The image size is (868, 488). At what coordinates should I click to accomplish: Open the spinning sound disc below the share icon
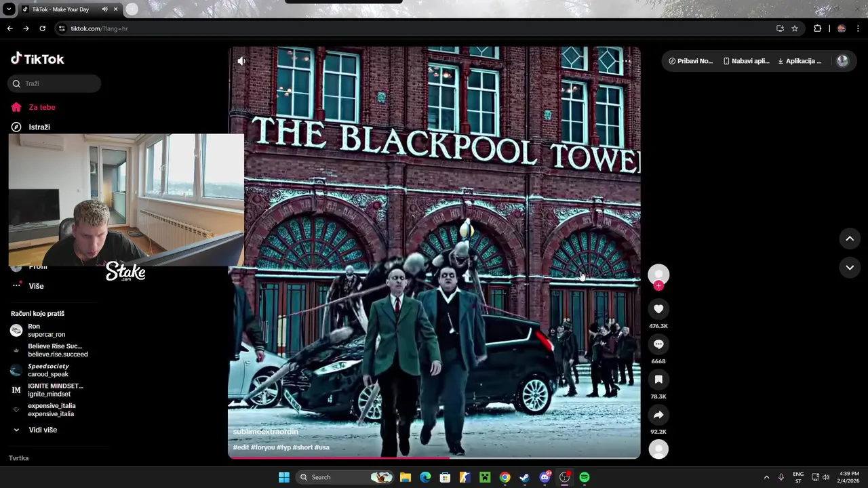[x=658, y=449]
